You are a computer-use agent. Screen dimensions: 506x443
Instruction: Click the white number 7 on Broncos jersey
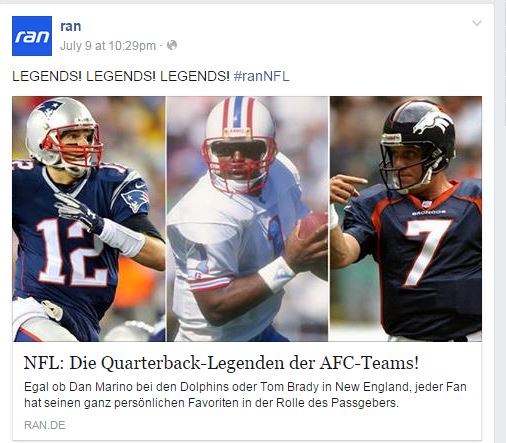point(427,252)
